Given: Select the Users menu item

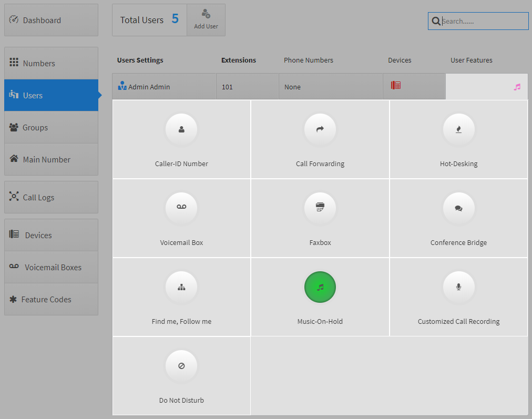Looking at the screenshot, I should (51, 95).
